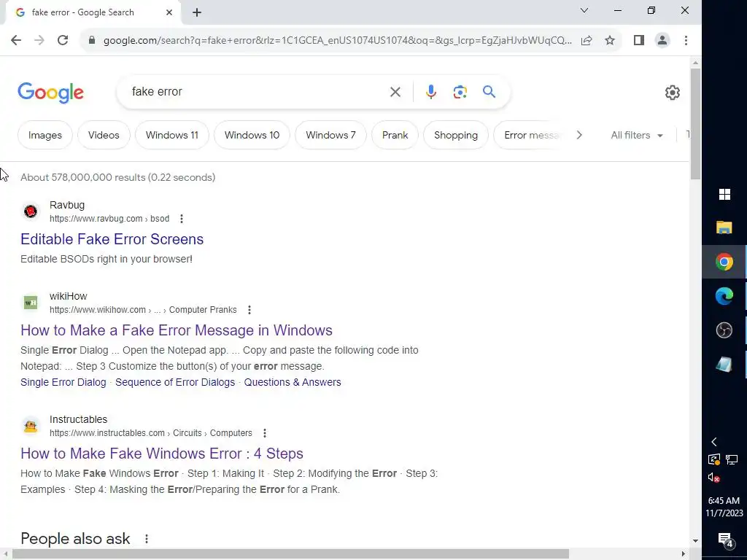Click the Ravbug site favicon
The width and height of the screenshot is (747, 560).
tap(31, 211)
